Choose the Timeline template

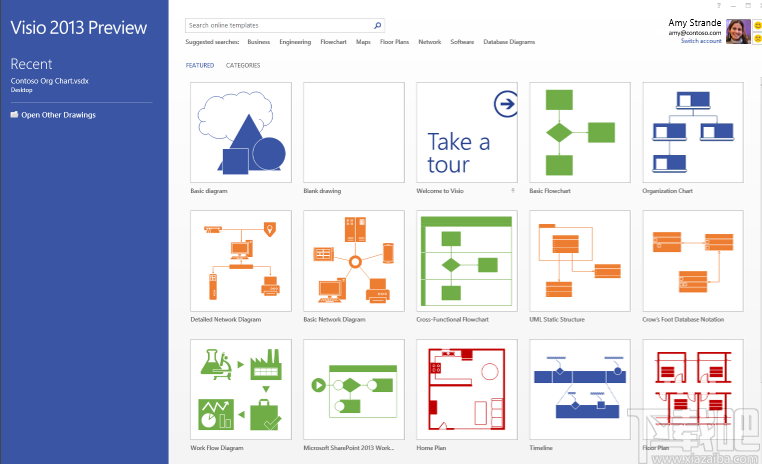pyautogui.click(x=580, y=390)
